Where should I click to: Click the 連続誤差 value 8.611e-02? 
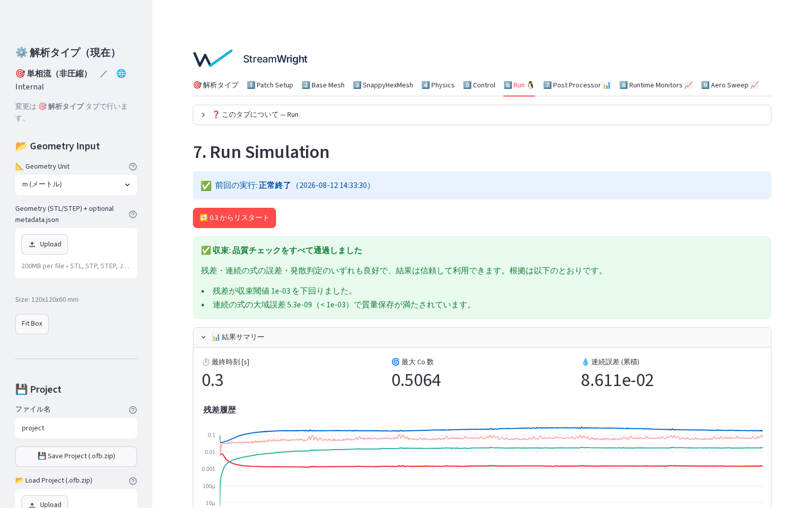[x=617, y=380]
